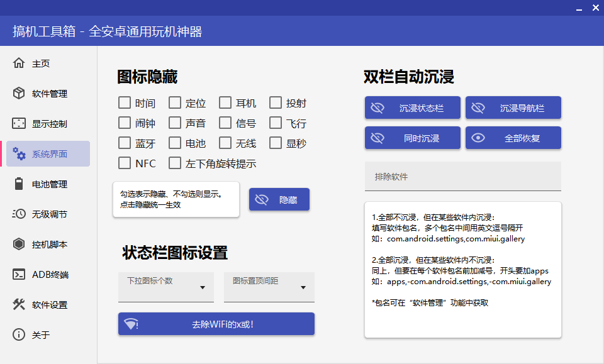This screenshot has height=364, width=604.
Task: Open the 下拉图标个数 dropdown
Action: [165, 287]
